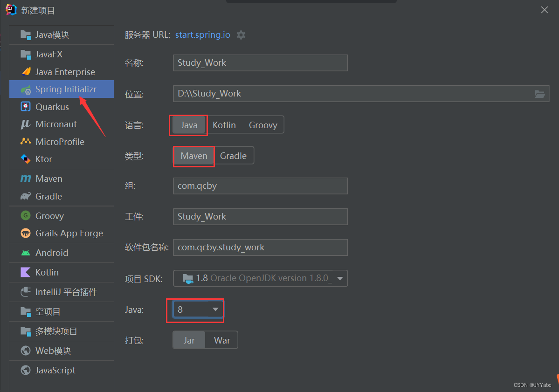Click the 组 group input field

tap(260, 186)
